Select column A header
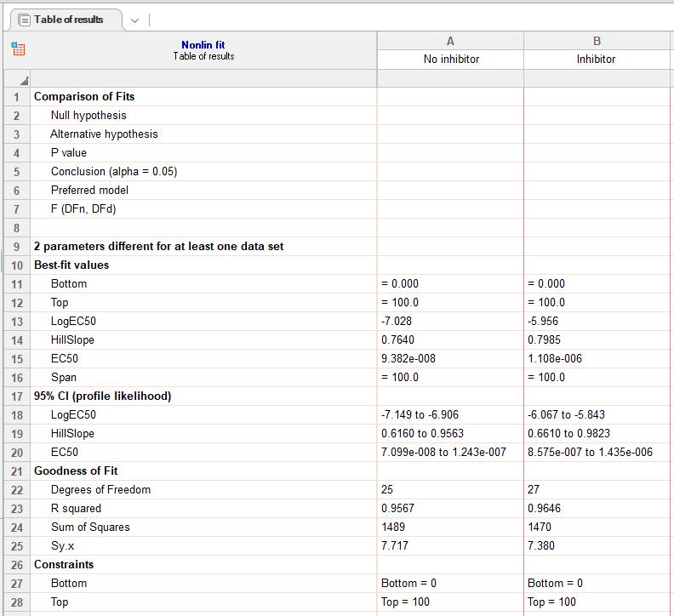This screenshot has height=616, width=674. tap(450, 41)
